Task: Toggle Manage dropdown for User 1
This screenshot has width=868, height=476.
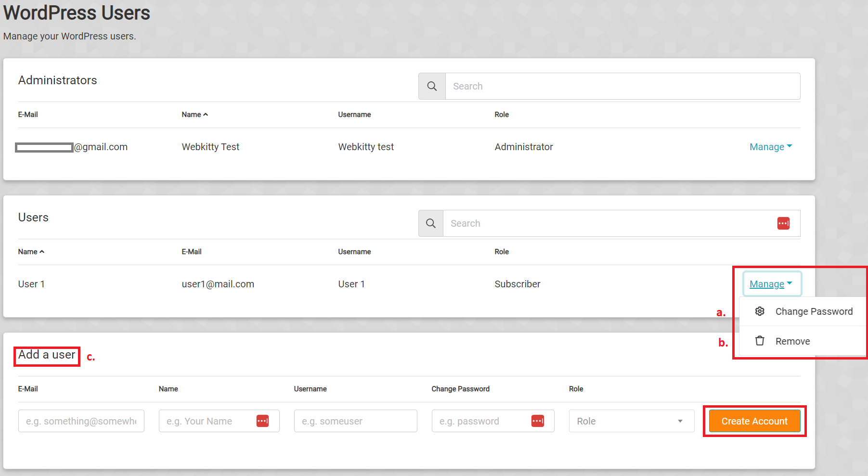Action: (772, 284)
